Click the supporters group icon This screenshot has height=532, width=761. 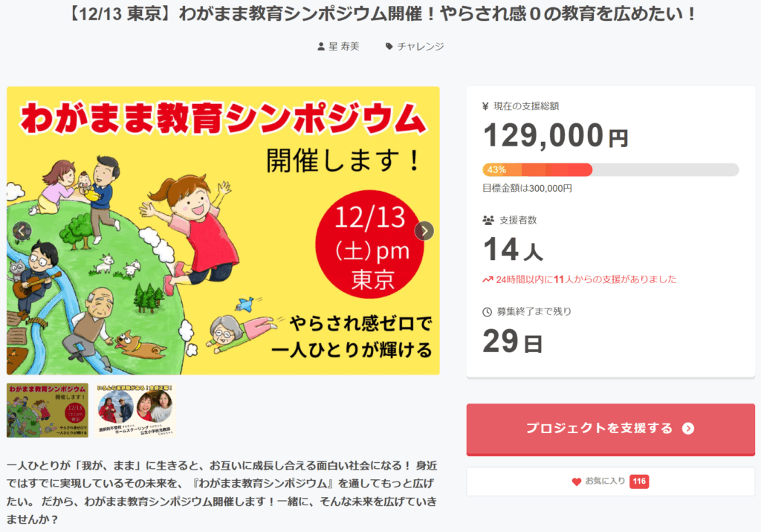[x=488, y=221]
